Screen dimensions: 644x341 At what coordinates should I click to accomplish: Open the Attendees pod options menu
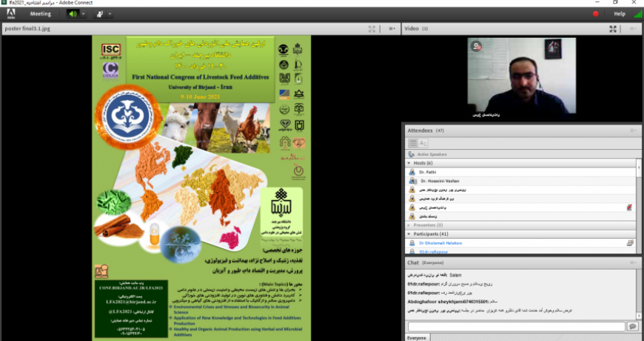pyautogui.click(x=634, y=130)
